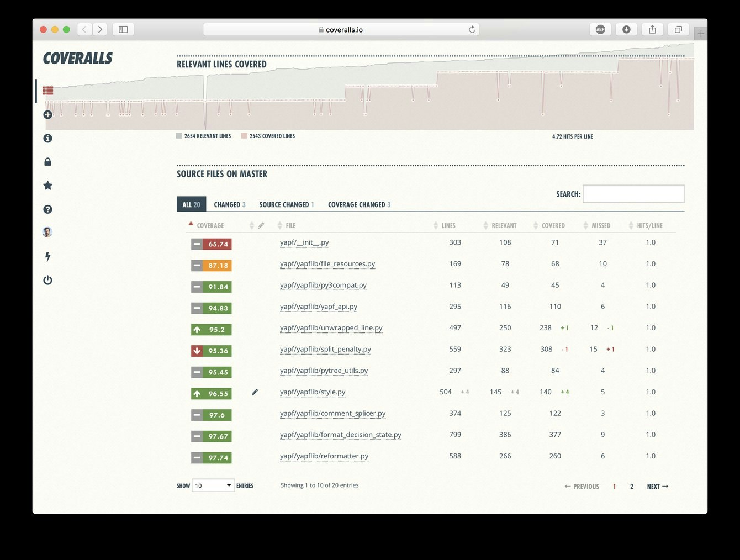This screenshot has height=560, width=740.
Task: Click Previous pagination link
Action: (582, 487)
